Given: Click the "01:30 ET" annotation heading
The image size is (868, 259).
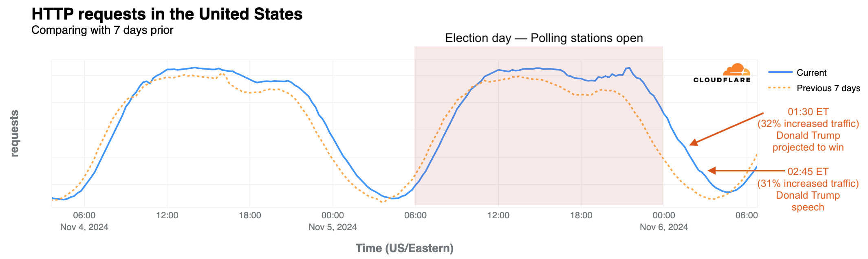Looking at the screenshot, I should coord(808,112).
